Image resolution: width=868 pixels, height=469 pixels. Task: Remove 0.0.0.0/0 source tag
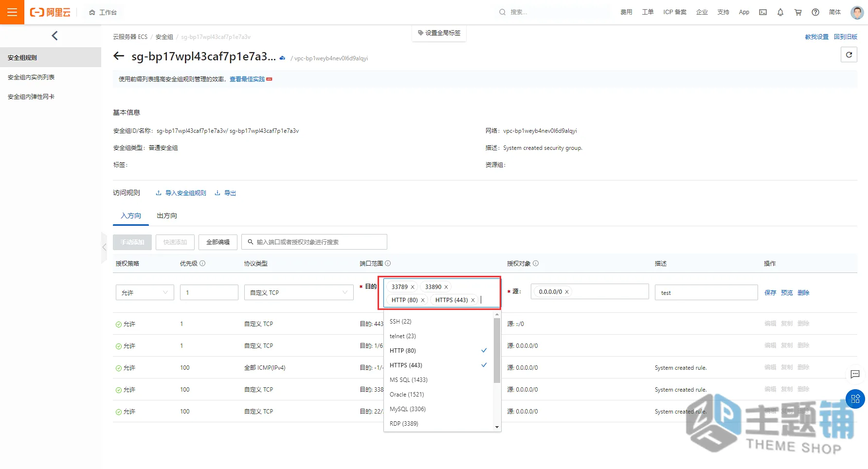[x=567, y=292]
